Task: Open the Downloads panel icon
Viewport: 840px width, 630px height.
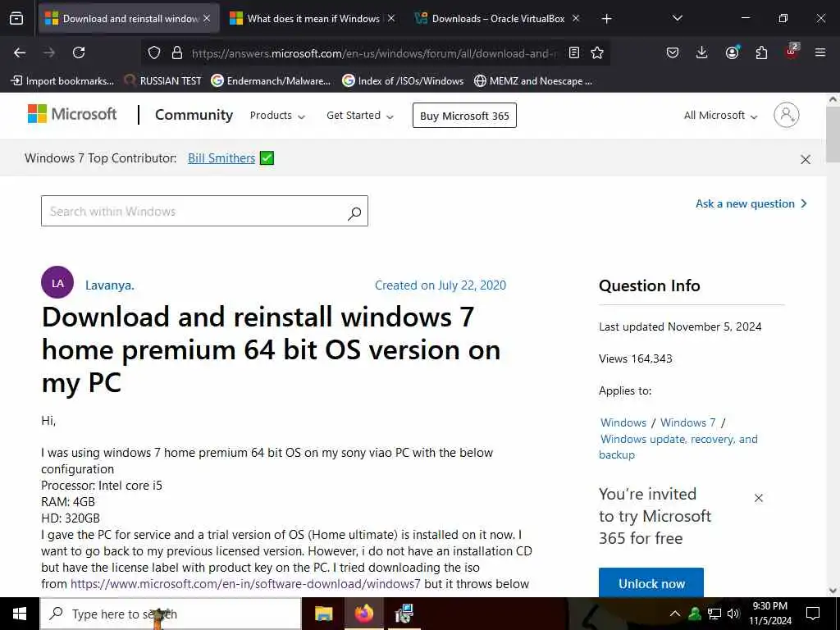Action: tap(702, 52)
